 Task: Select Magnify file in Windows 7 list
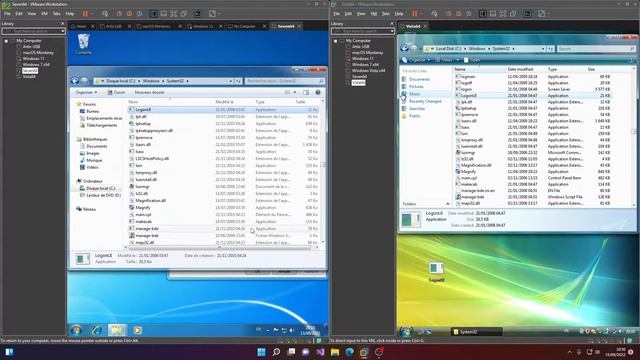coord(143,207)
